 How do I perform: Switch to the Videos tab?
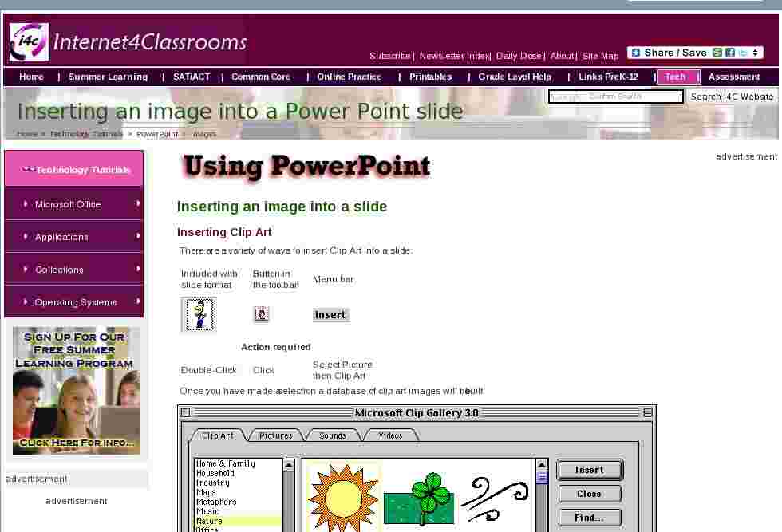coord(390,435)
